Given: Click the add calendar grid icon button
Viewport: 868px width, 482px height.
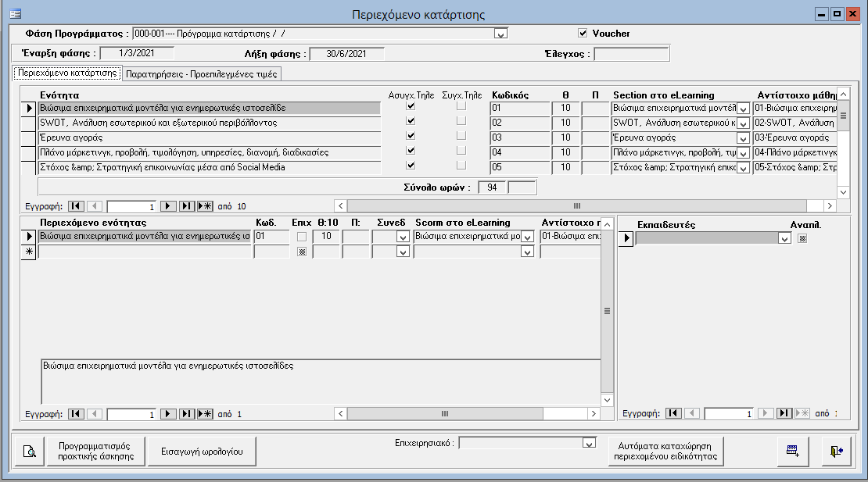Looking at the screenshot, I should click(792, 451).
